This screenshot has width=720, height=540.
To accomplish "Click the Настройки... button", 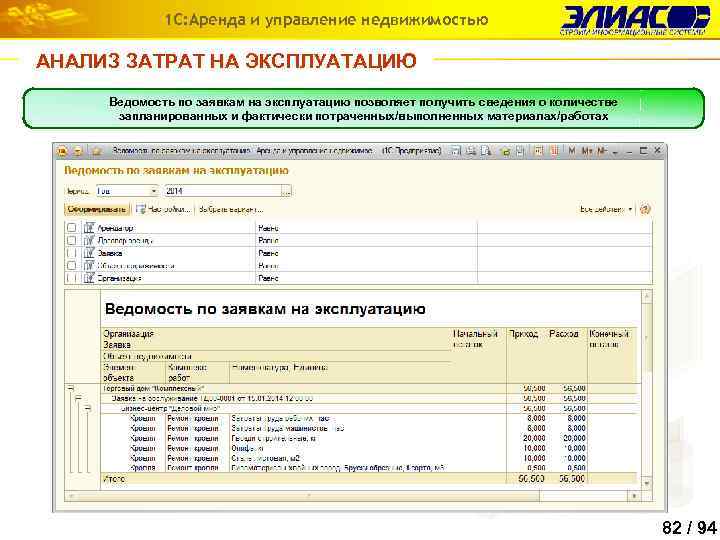I will click(x=163, y=209).
